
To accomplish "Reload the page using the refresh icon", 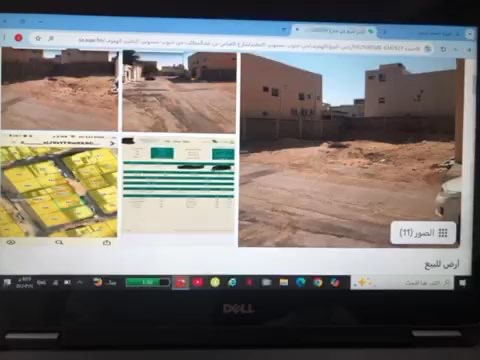I will click(x=443, y=49).
